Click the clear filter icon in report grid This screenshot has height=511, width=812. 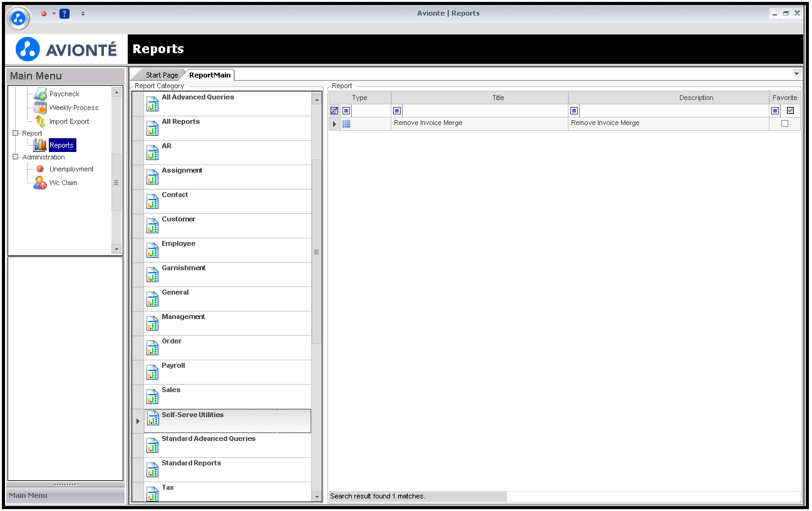[334, 111]
